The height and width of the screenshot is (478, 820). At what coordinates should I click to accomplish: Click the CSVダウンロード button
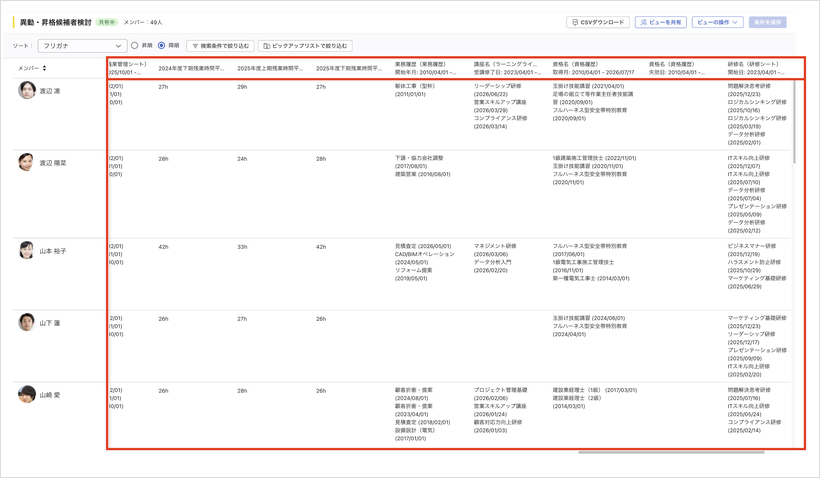pos(598,22)
